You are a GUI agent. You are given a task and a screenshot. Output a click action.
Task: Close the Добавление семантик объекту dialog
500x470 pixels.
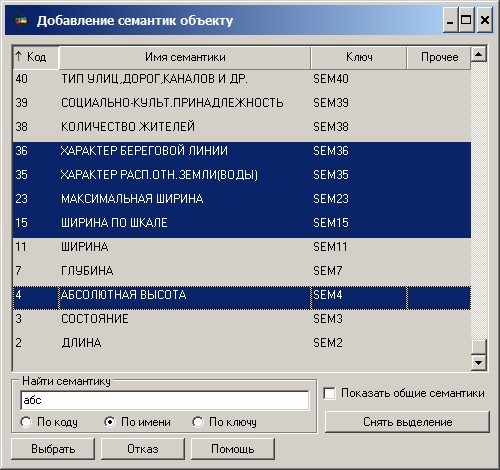[484, 20]
